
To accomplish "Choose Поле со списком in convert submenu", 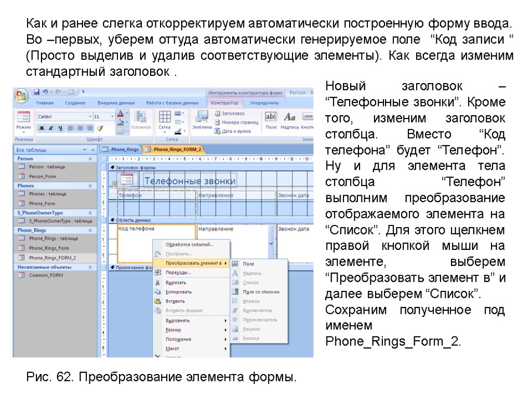I will [x=259, y=292].
